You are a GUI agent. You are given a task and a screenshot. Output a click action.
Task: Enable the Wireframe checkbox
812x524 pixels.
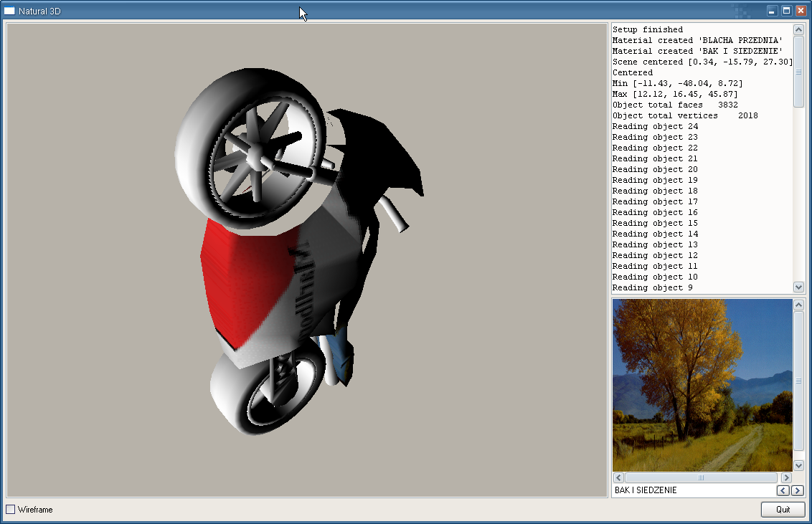(11, 510)
